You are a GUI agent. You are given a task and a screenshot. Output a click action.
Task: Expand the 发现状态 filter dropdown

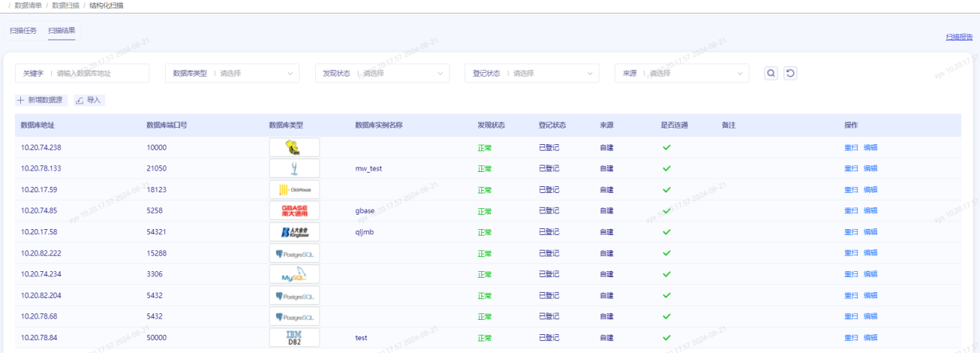coord(382,73)
